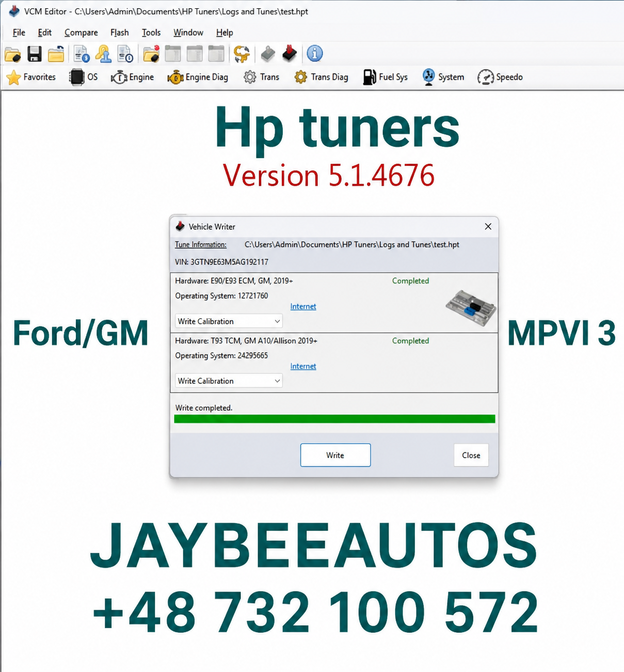Open the Engine section

132,77
